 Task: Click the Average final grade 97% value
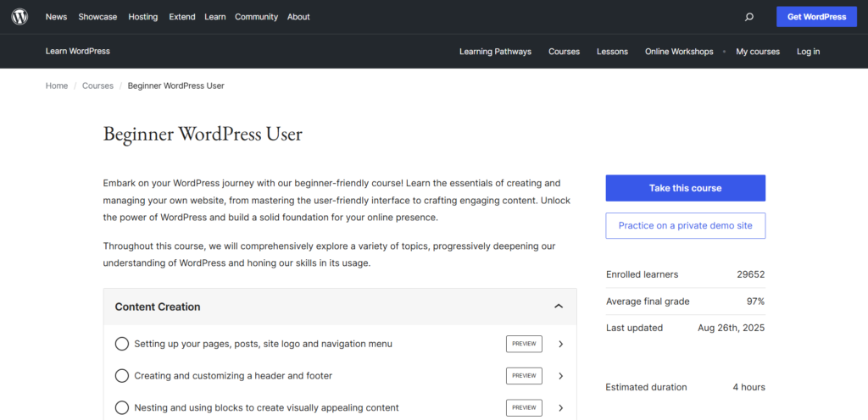pos(755,301)
